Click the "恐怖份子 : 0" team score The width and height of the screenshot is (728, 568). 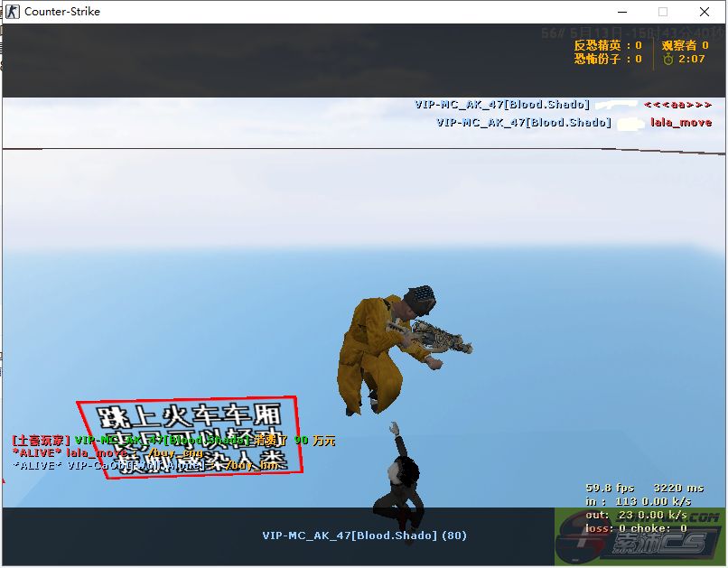(608, 59)
